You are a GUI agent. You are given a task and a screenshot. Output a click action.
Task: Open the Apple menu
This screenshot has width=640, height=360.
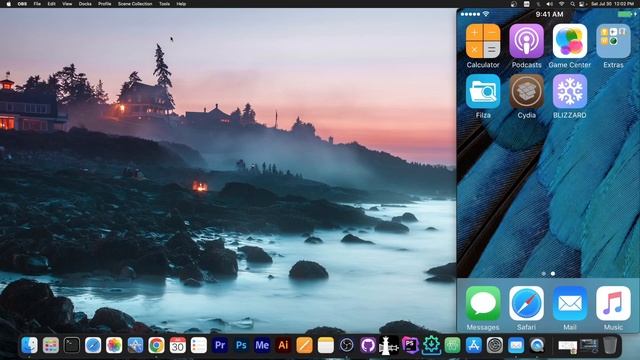tap(9, 4)
